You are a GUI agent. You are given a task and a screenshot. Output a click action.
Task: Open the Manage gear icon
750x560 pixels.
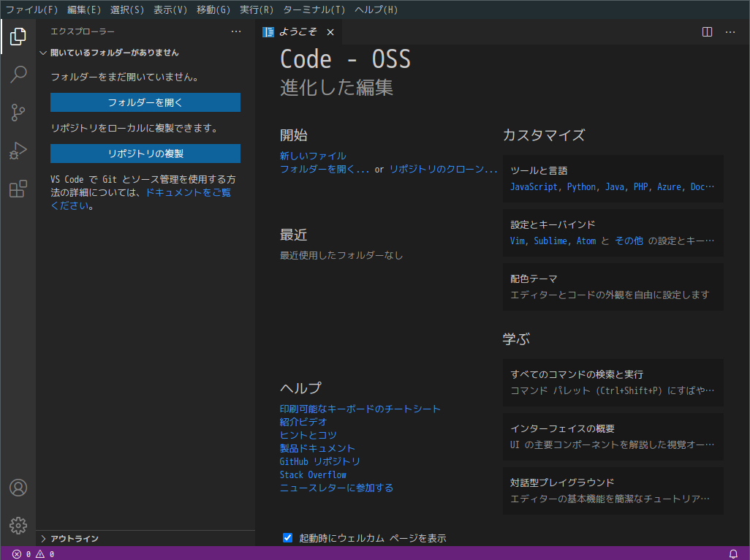pos(18,526)
